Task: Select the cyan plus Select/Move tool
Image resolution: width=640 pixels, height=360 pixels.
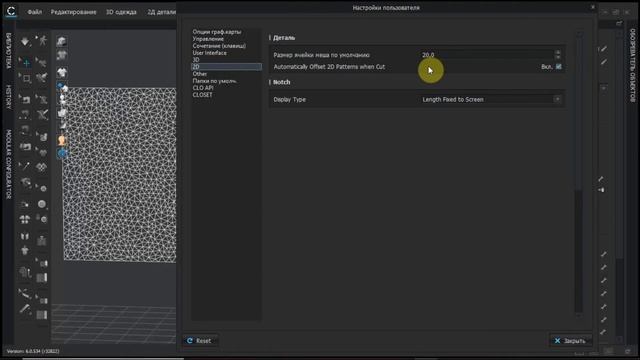Action: (x=26, y=63)
